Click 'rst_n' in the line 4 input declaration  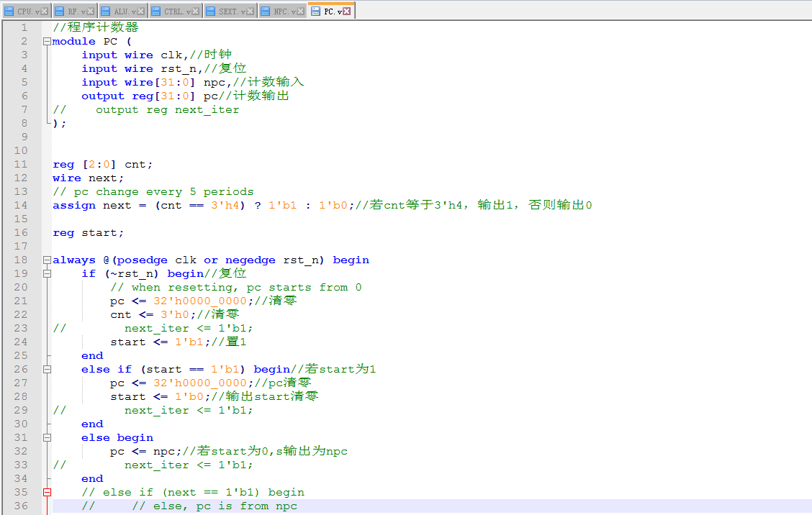click(x=179, y=69)
